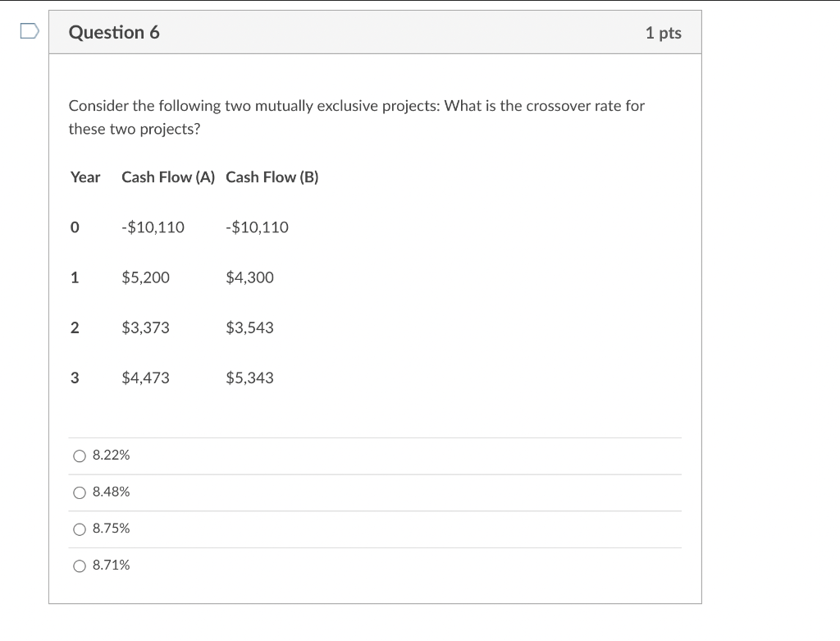This screenshot has height=641, width=840.
Task: Click the $5,343 cash flow value
Action: [249, 378]
